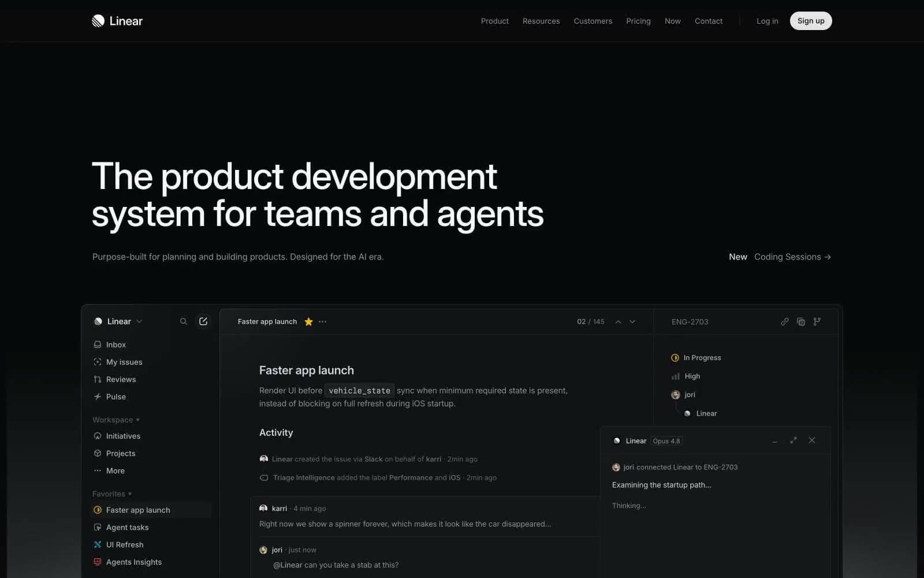Click the Opus 4.8 model badge
Image resolution: width=924 pixels, height=578 pixels.
(666, 441)
